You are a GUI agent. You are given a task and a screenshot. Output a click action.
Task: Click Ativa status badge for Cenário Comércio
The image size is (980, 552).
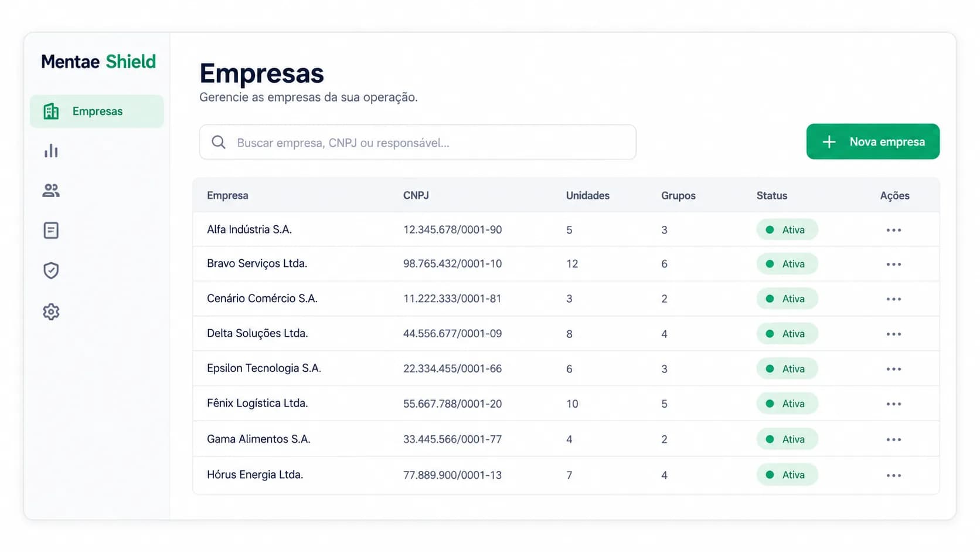pyautogui.click(x=787, y=299)
